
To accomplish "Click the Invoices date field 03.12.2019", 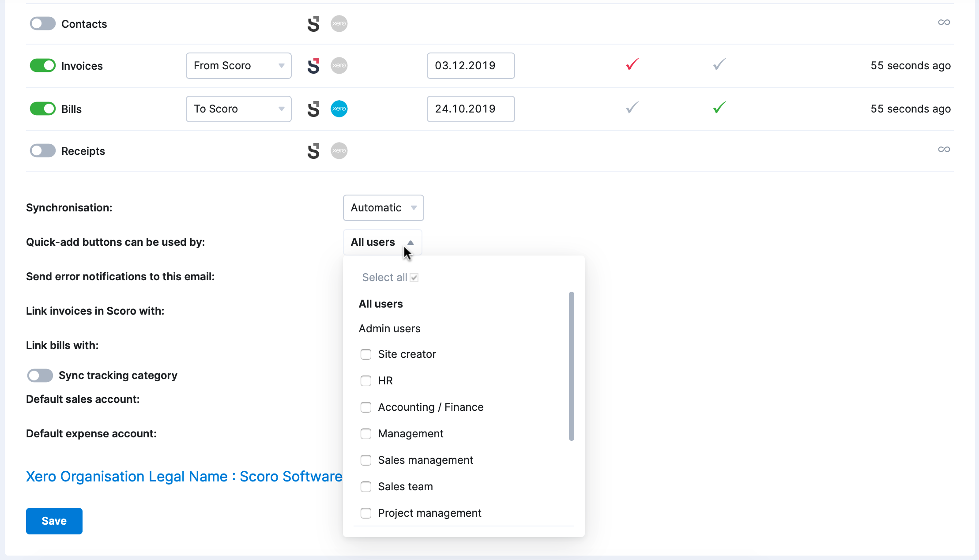I will pos(471,66).
